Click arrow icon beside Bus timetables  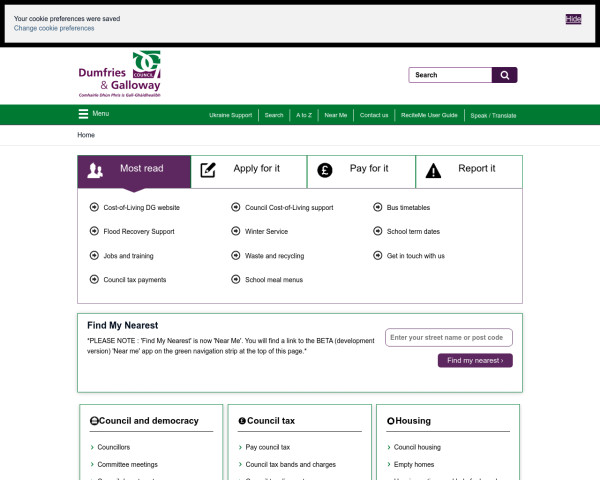(378, 207)
